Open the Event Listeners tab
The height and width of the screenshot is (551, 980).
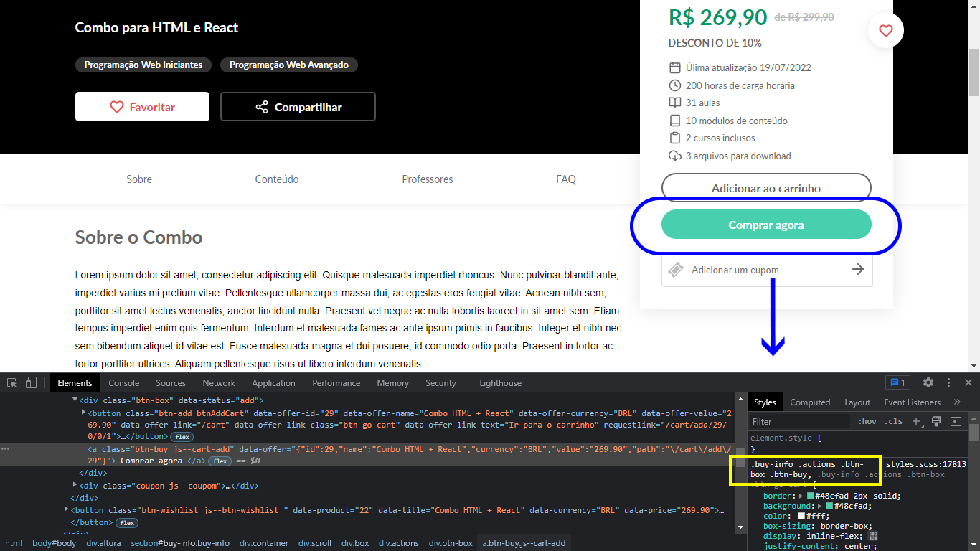912,402
